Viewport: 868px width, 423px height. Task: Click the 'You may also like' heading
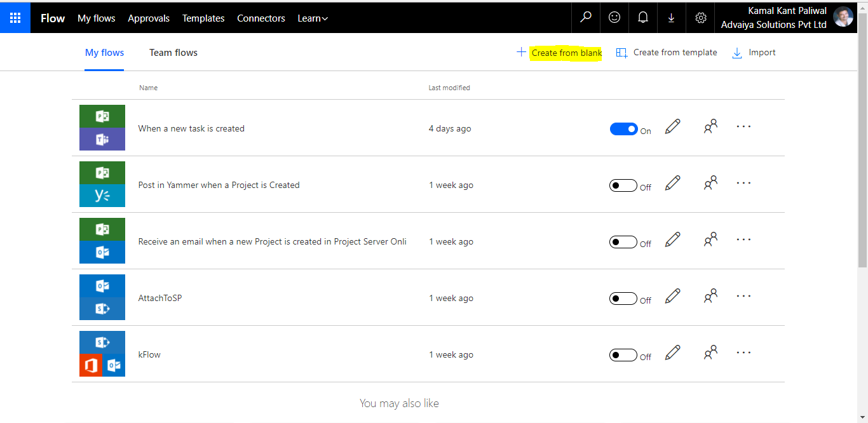399,403
